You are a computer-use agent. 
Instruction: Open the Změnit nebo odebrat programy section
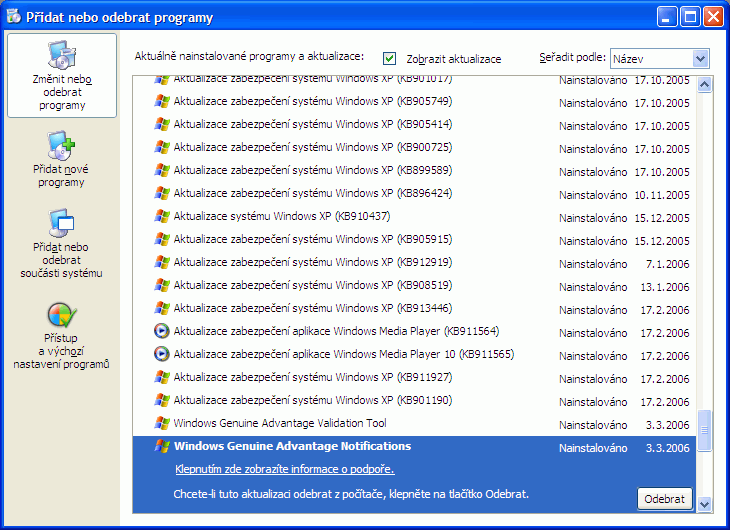pyautogui.click(x=62, y=75)
